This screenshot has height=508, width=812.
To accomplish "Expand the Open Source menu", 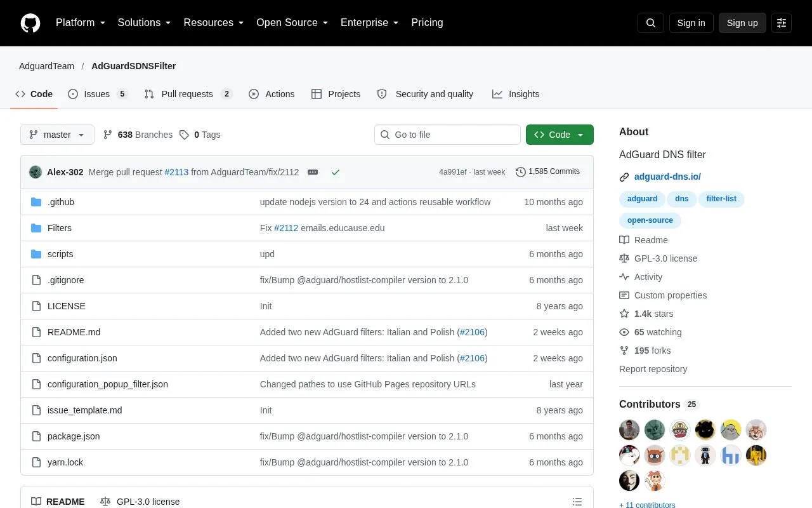I will [292, 23].
